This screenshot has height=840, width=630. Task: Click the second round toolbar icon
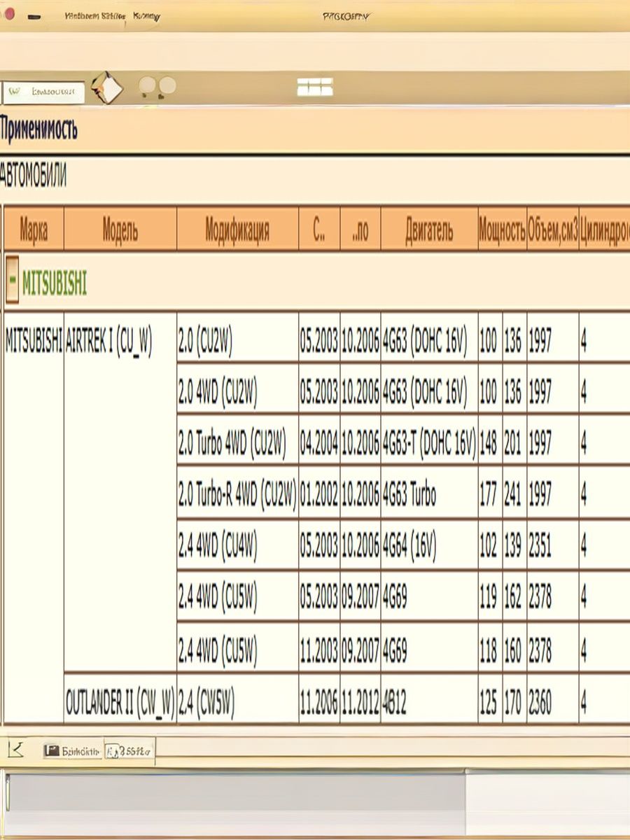click(167, 87)
